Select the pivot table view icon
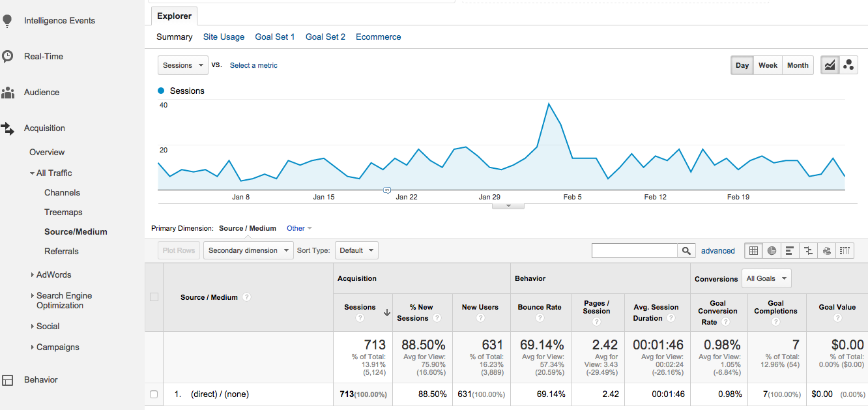 click(x=845, y=250)
